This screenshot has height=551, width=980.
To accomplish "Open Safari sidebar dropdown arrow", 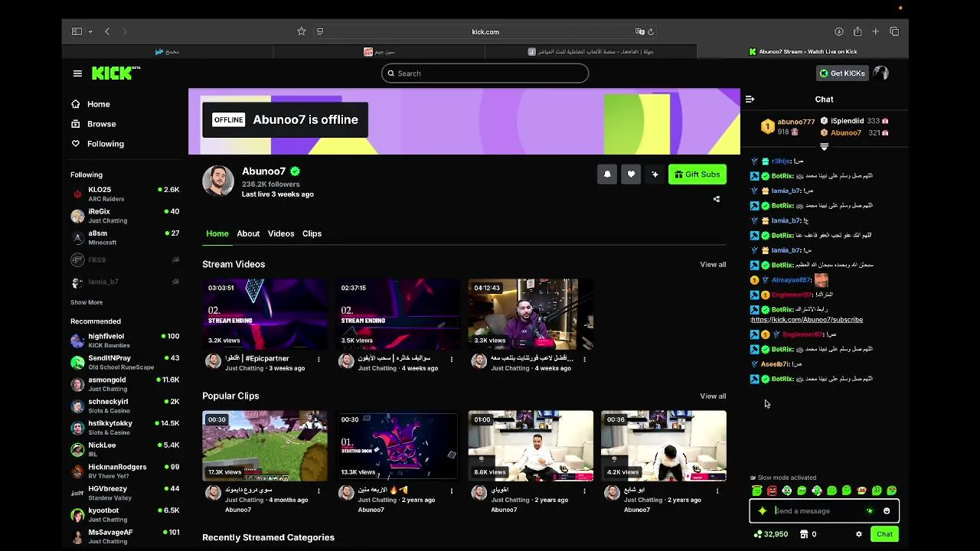I will (90, 31).
